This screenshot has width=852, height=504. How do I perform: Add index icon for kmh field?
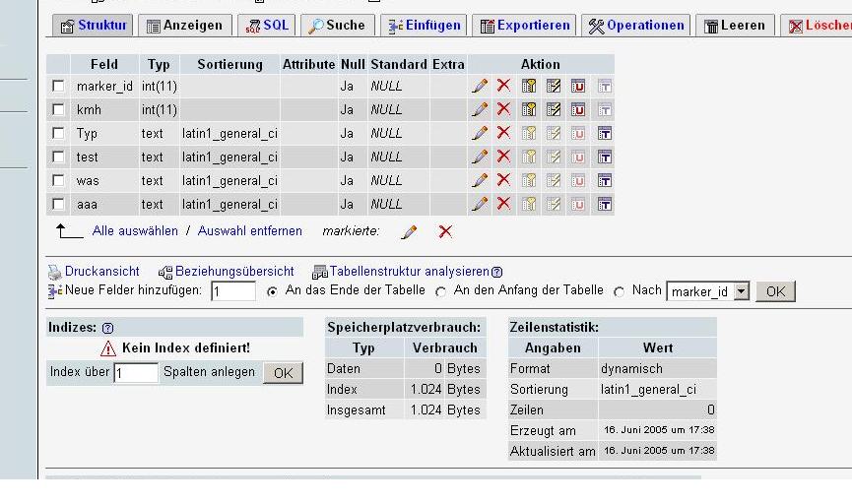554,109
